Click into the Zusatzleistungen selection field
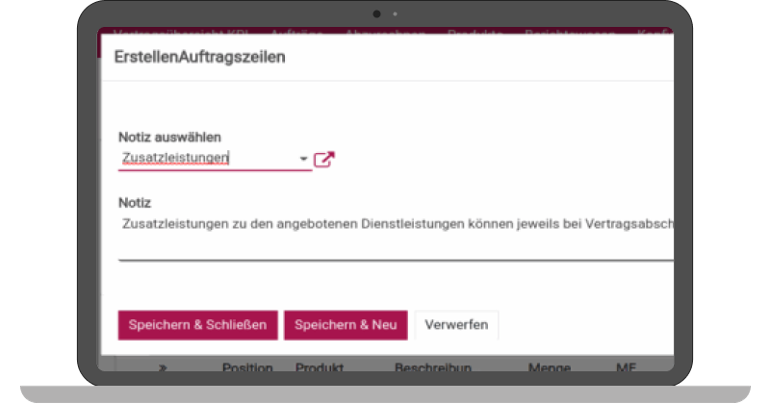770x404 pixels. pos(205,158)
